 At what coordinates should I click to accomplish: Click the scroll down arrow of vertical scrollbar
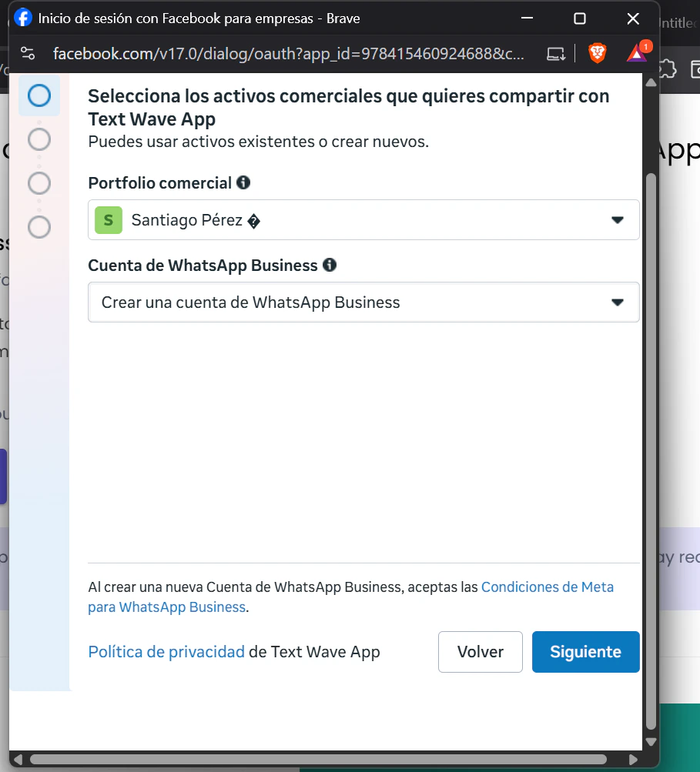[x=651, y=741]
